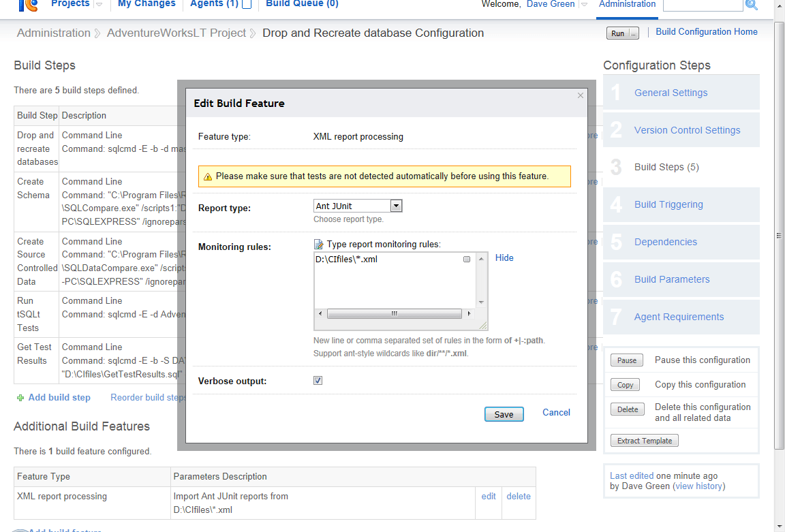Screen dimensions: 785x532
Task: Navigate to Administration breadcrumb
Action: tap(54, 33)
